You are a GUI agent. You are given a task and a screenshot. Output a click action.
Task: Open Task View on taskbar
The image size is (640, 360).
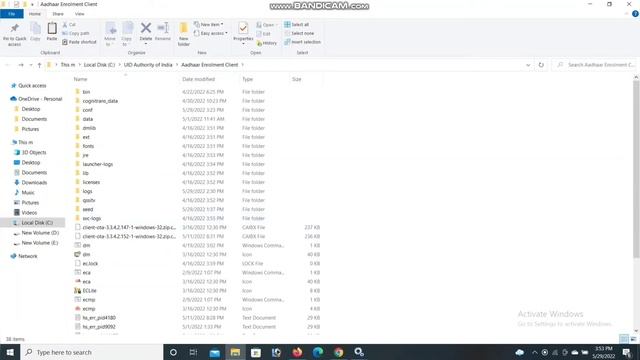[x=193, y=352]
